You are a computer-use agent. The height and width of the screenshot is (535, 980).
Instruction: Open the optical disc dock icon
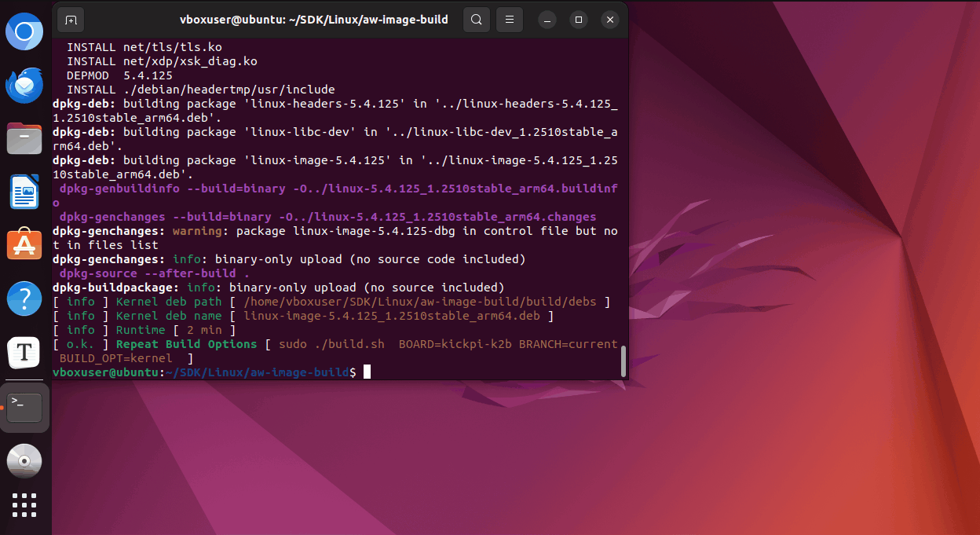[x=24, y=460]
